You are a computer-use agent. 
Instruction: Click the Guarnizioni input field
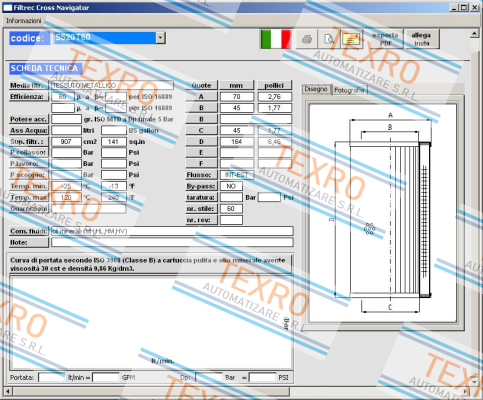(x=88, y=209)
